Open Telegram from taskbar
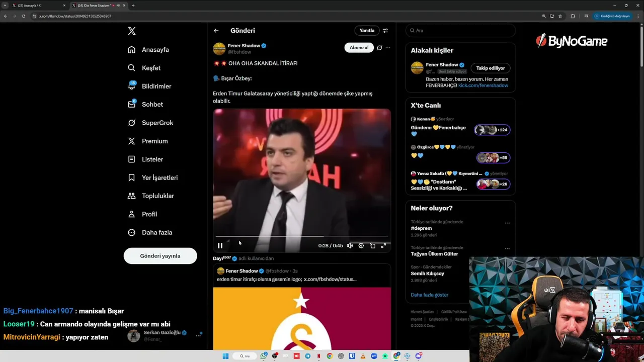Image resolution: width=644 pixels, height=362 pixels. click(x=308, y=356)
